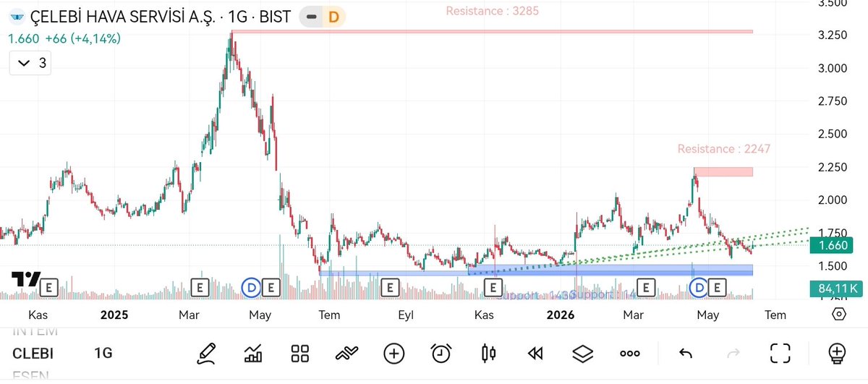Undo the last action with the back arrow
868x384 pixels.
tap(686, 354)
